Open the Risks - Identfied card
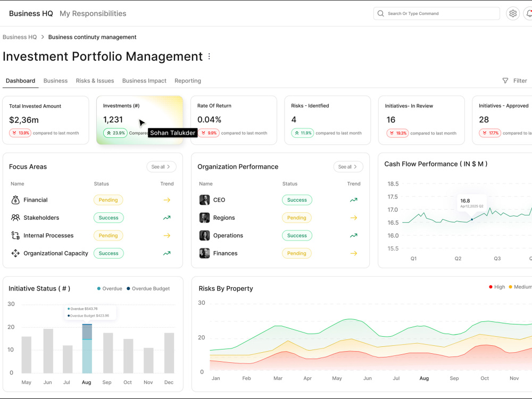 pyautogui.click(x=327, y=120)
